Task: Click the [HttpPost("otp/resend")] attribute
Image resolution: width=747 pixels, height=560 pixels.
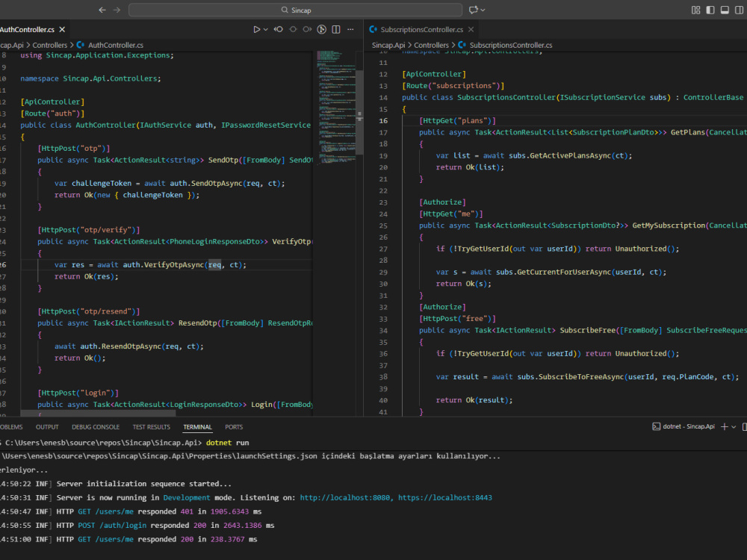Action: click(x=89, y=311)
